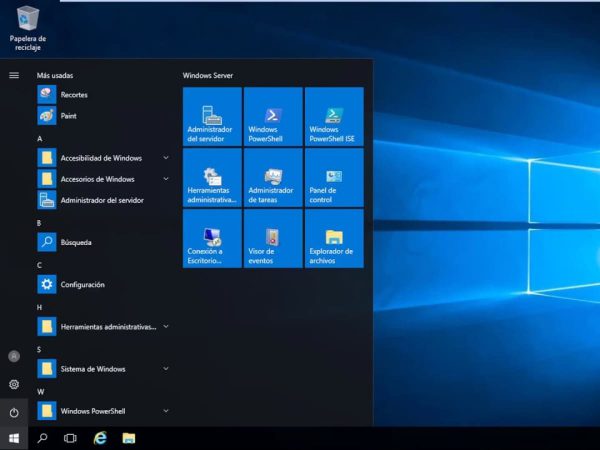Open the Windows PowerShell ISE tile

pyautogui.click(x=334, y=116)
